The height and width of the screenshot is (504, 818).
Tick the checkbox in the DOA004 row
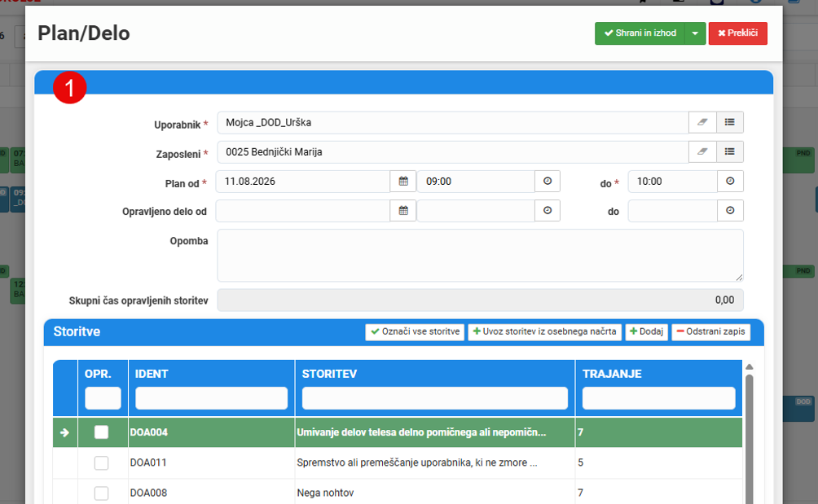click(x=101, y=432)
